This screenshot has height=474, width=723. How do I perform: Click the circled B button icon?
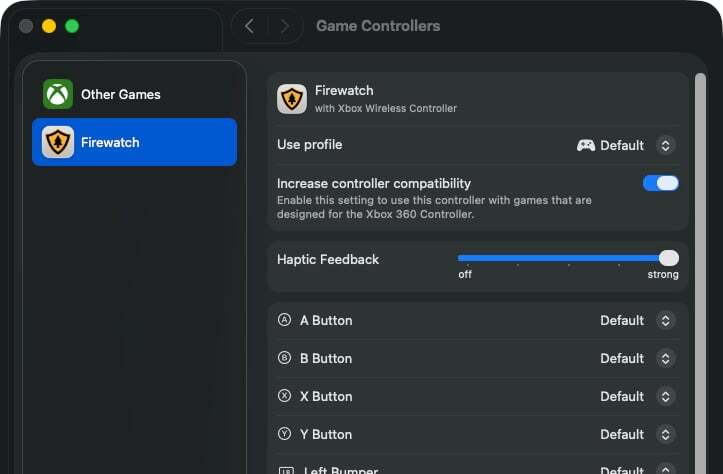tap(284, 358)
